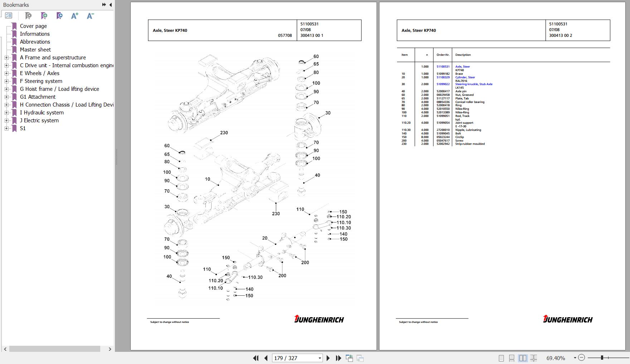Click the Abbreviations bookmark ribbon icon
The height and width of the screenshot is (364, 630).
14,42
